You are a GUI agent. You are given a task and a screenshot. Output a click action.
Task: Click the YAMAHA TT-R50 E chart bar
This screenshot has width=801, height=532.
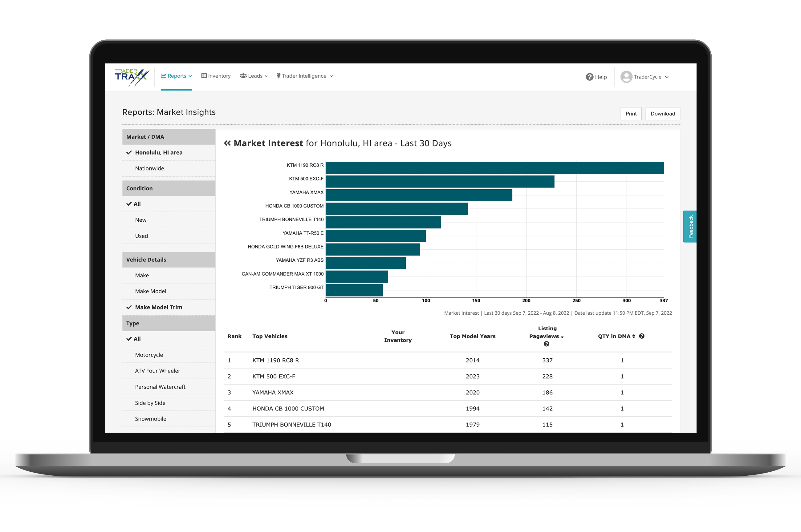(x=376, y=236)
